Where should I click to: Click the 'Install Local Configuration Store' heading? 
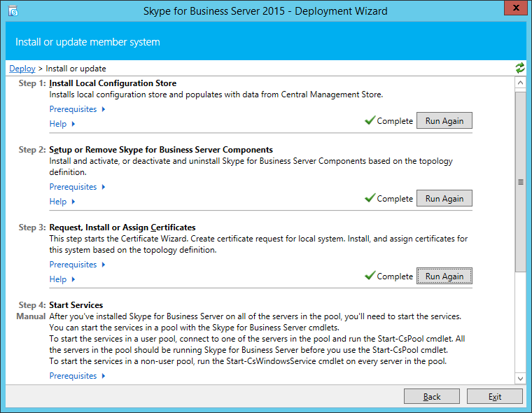(113, 83)
